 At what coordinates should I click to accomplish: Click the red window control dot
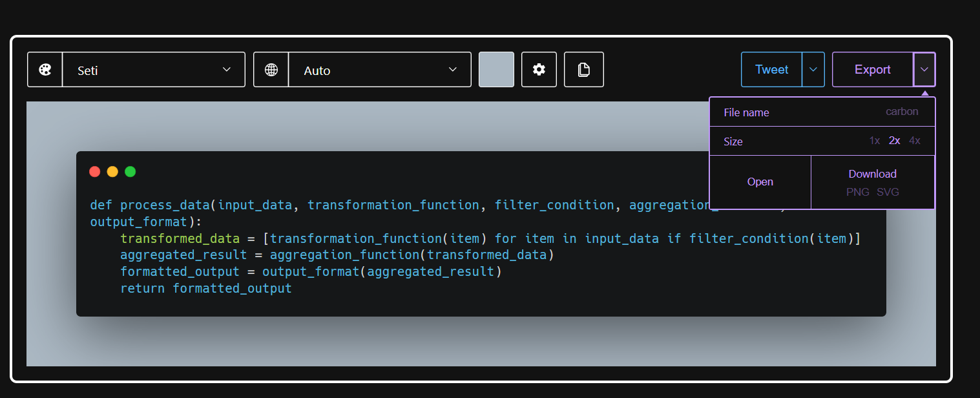point(95,171)
